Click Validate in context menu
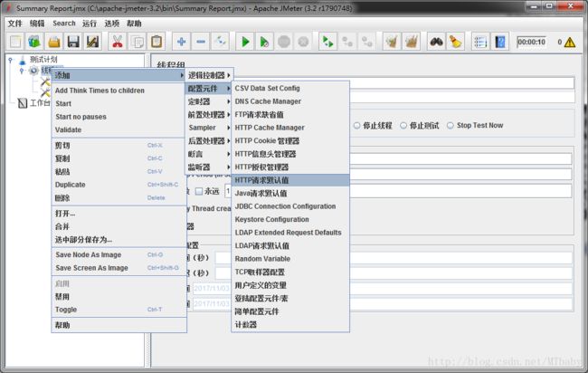Screen dimensions: 588x373 coord(119,129)
